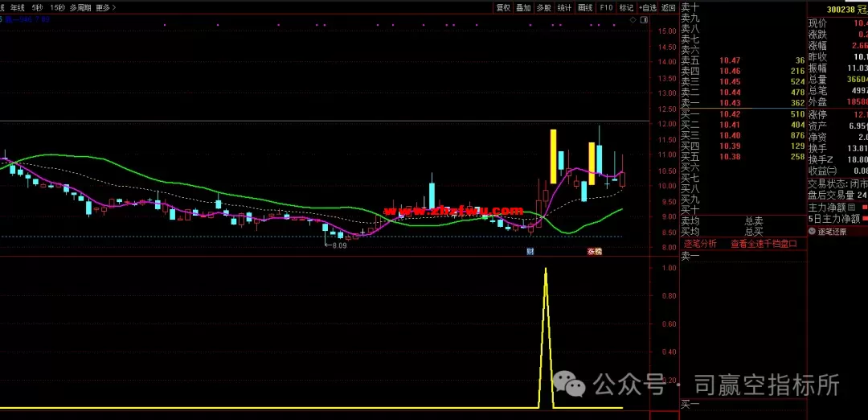Image resolution: width=868 pixels, height=420 pixels.
Task: Select the 5秒 period tab
Action: [x=36, y=8]
